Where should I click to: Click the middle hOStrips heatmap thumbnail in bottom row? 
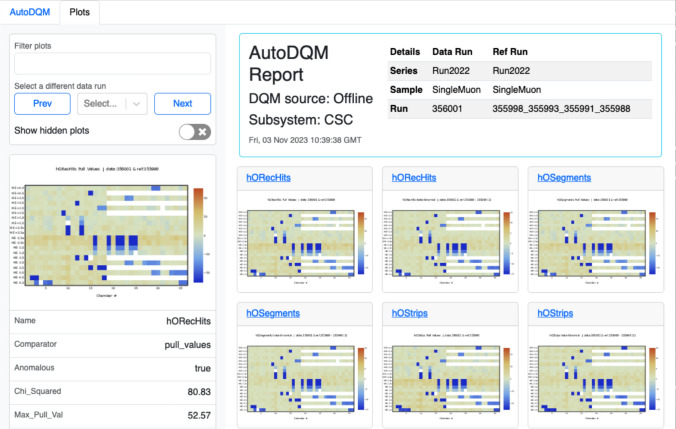450,377
